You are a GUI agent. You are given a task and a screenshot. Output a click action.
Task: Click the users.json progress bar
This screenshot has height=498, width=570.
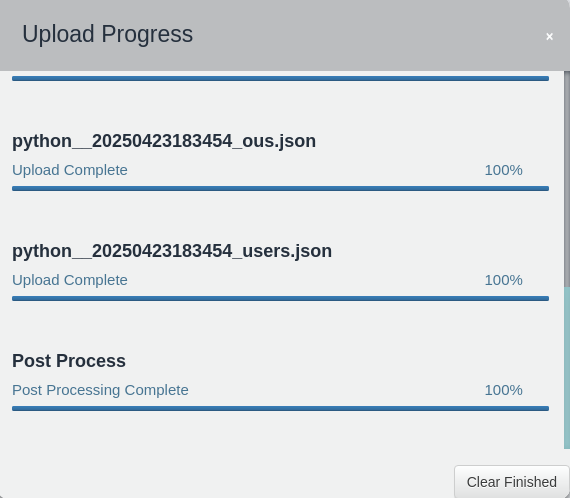coord(280,298)
